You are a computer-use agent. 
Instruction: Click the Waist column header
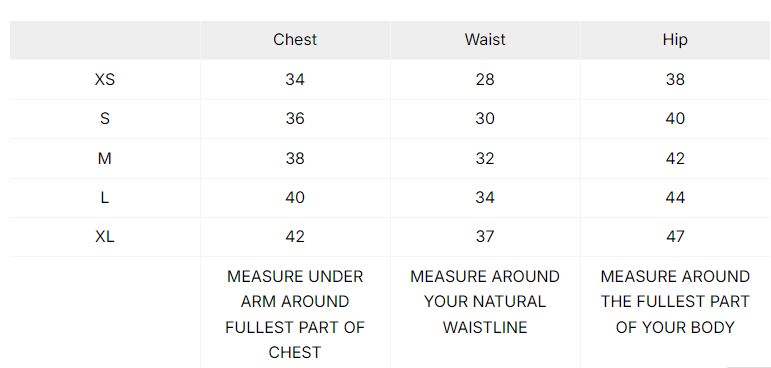pos(485,39)
